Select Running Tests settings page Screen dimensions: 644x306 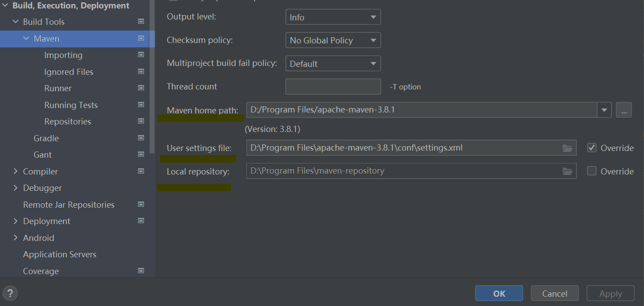[71, 105]
